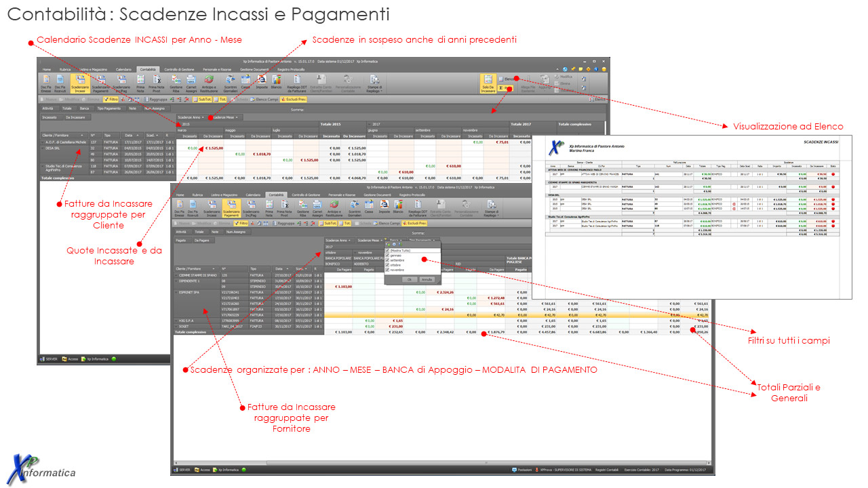Click Da Pagare field button in front window
This screenshot has height=488, width=868.
tap(204, 241)
